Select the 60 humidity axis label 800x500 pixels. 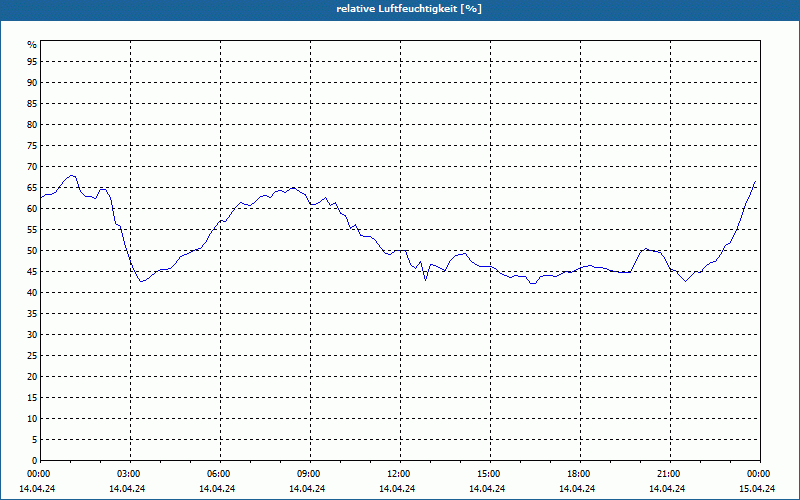(32, 209)
